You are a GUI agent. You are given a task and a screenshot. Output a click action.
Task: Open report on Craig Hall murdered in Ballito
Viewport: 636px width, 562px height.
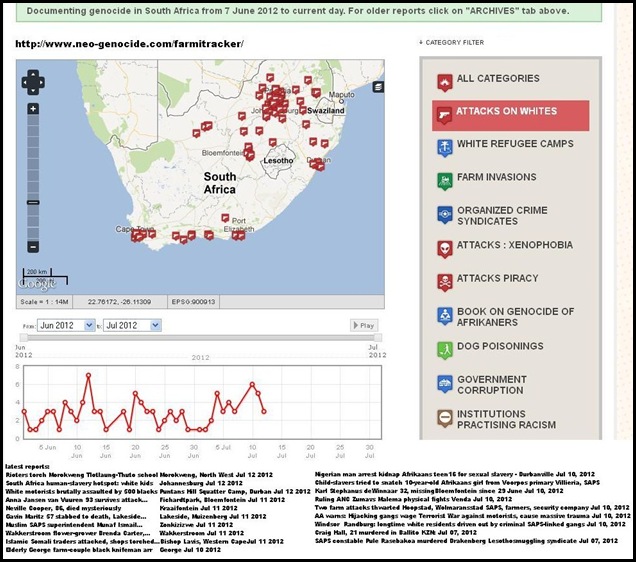coord(395,532)
